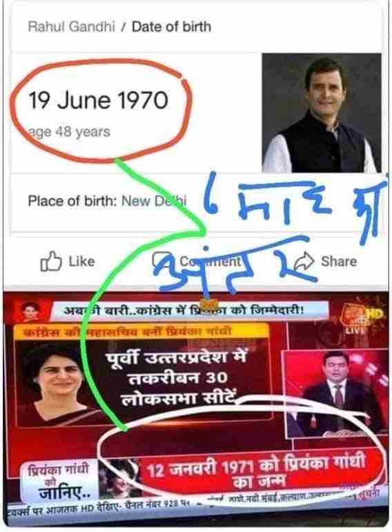Click the bottom scrolling news ticker
This screenshot has height=532, width=392.
click(196, 505)
